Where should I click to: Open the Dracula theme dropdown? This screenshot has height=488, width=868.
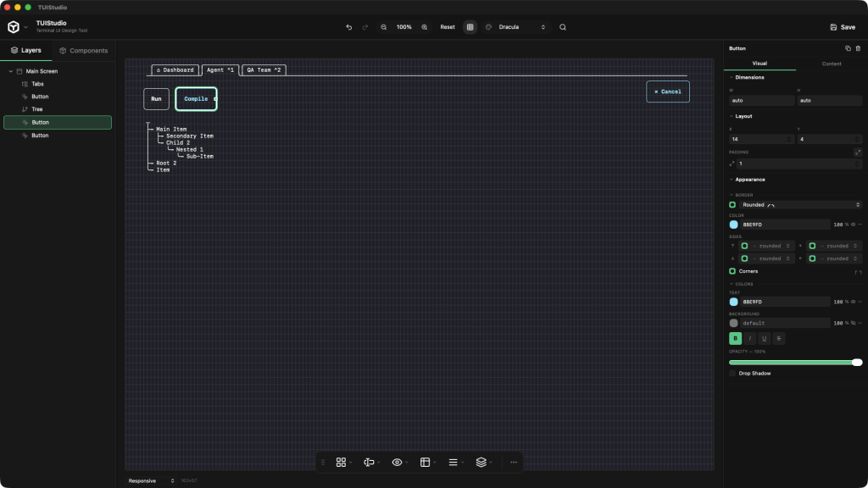pos(521,27)
